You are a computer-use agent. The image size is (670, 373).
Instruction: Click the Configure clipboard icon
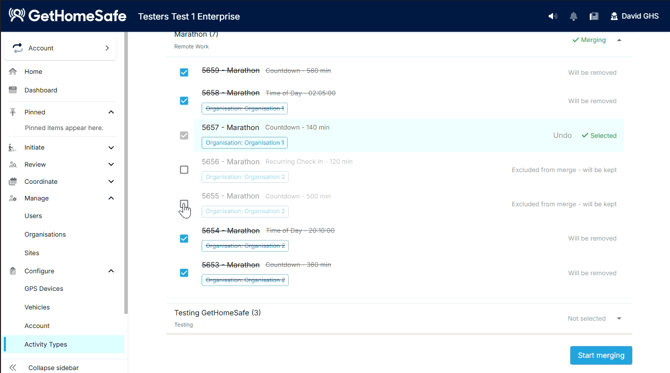coord(13,271)
